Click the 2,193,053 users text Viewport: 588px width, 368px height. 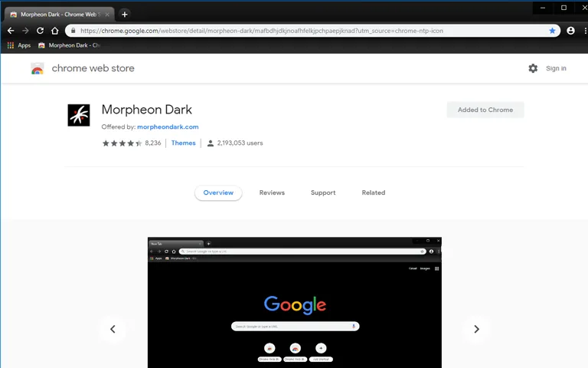(240, 143)
